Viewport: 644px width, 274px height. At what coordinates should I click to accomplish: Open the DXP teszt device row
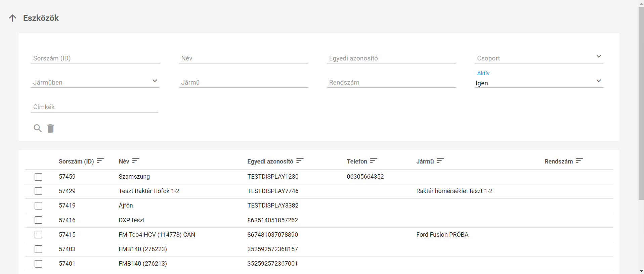pyautogui.click(x=132, y=220)
